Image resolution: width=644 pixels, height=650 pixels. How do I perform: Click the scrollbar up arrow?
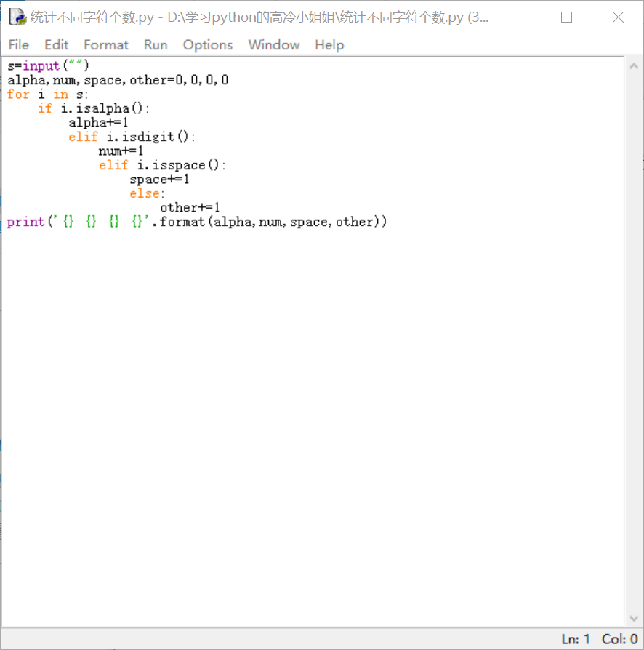tap(634, 66)
